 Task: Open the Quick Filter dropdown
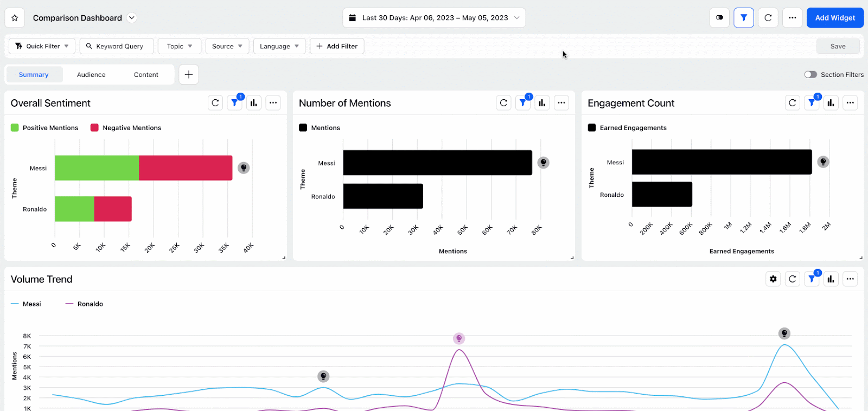coord(42,46)
